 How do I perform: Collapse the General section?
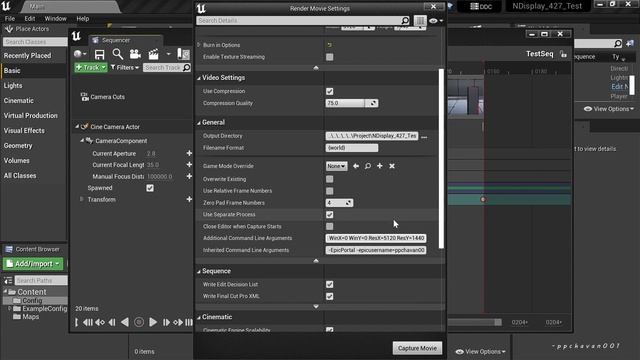coord(199,122)
